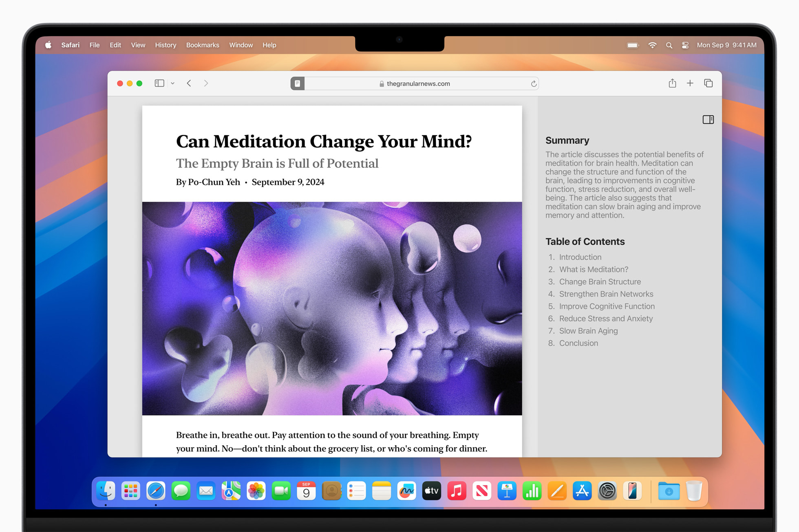Hide the Reader summary side panel

[708, 119]
